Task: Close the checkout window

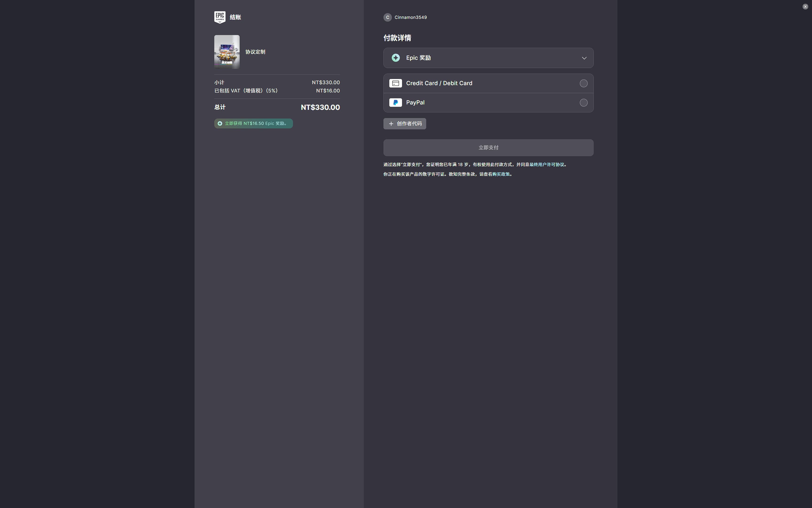Action: [805, 7]
